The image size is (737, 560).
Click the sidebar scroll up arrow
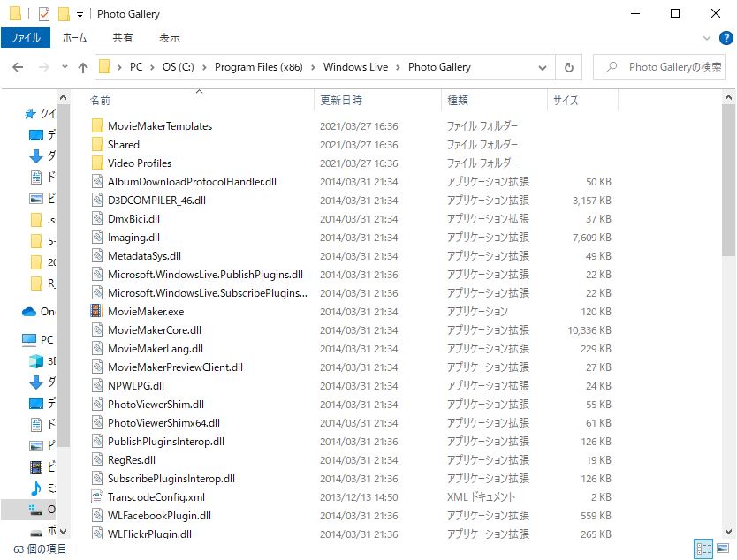tap(63, 98)
